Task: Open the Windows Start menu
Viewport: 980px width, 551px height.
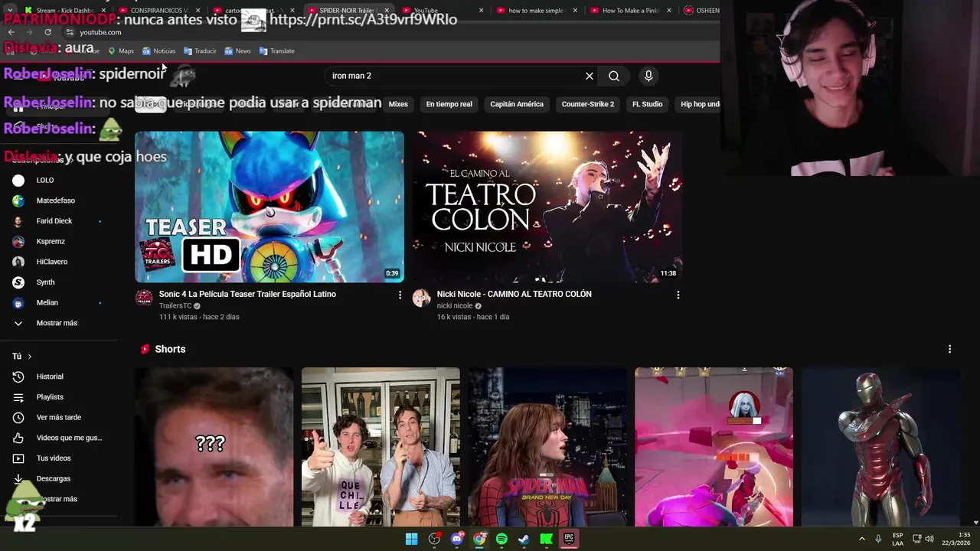Action: click(411, 539)
